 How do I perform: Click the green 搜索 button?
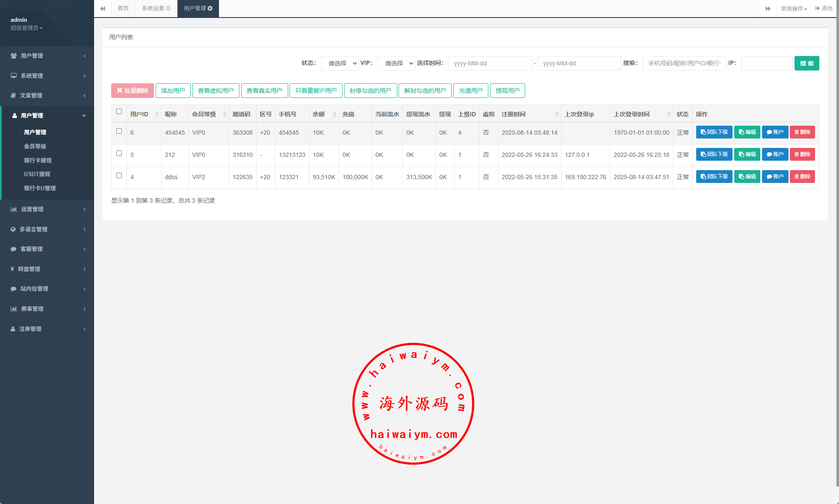click(x=807, y=63)
